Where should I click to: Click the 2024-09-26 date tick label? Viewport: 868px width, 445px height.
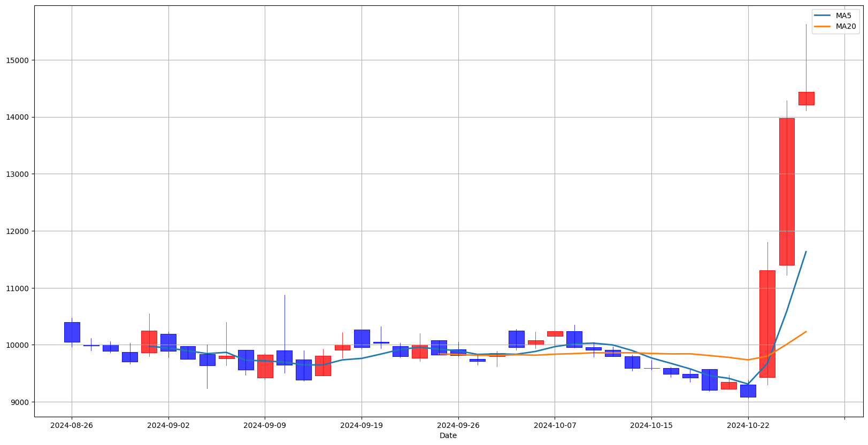click(458, 425)
